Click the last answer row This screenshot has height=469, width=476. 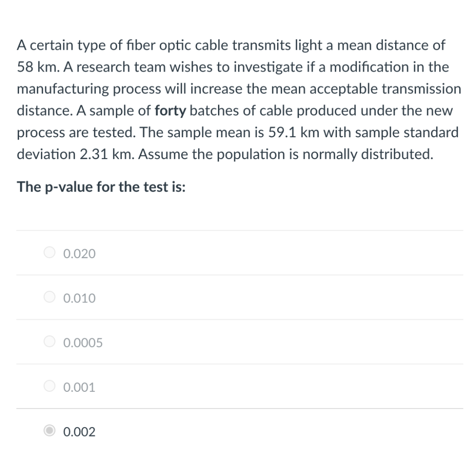pos(232,431)
